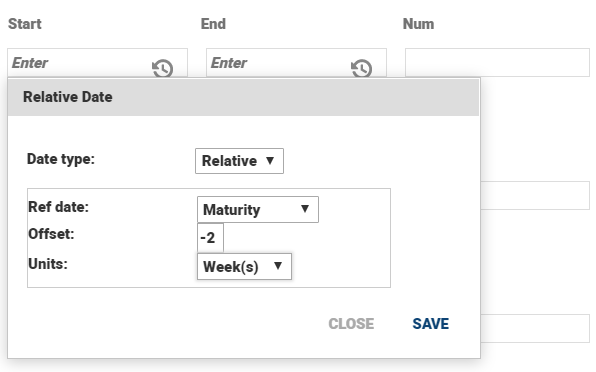
Task: Click the Relative Date dialog title bar
Action: [x=243, y=97]
